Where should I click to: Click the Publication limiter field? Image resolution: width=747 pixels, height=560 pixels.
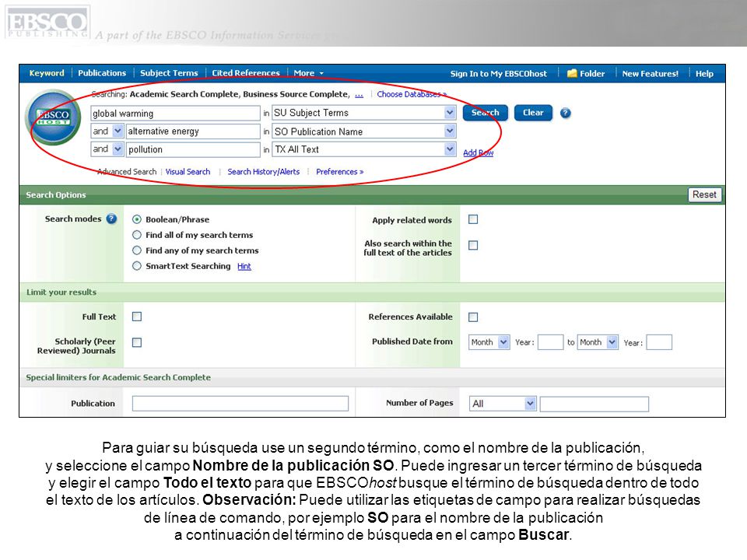[240, 404]
